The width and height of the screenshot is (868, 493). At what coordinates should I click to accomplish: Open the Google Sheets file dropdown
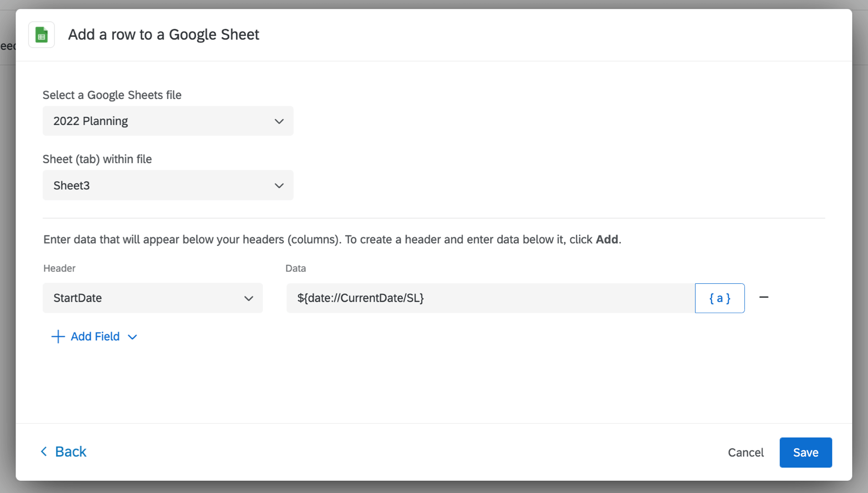168,121
